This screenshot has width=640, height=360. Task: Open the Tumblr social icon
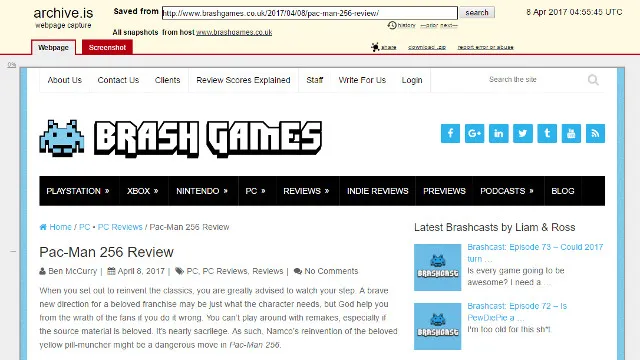point(547,133)
